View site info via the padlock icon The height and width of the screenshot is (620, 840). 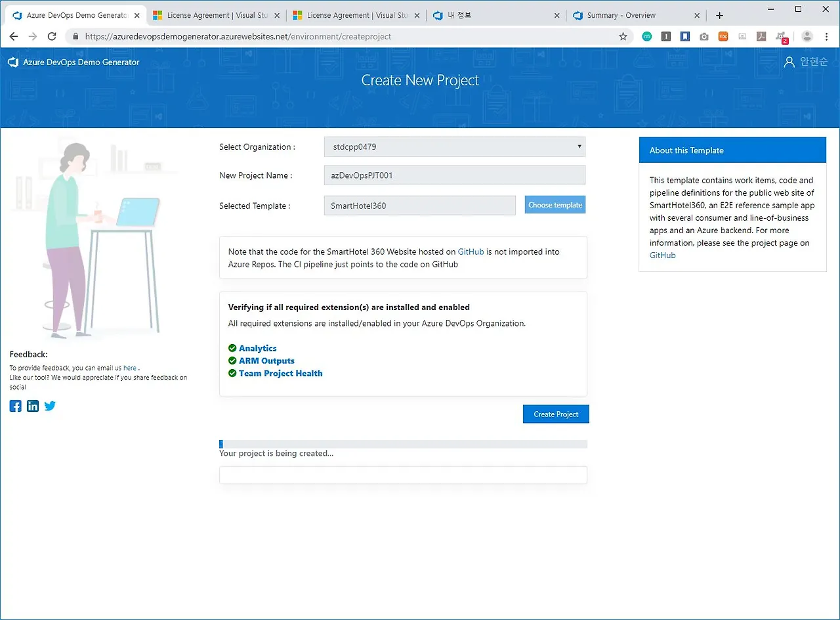pyautogui.click(x=75, y=37)
